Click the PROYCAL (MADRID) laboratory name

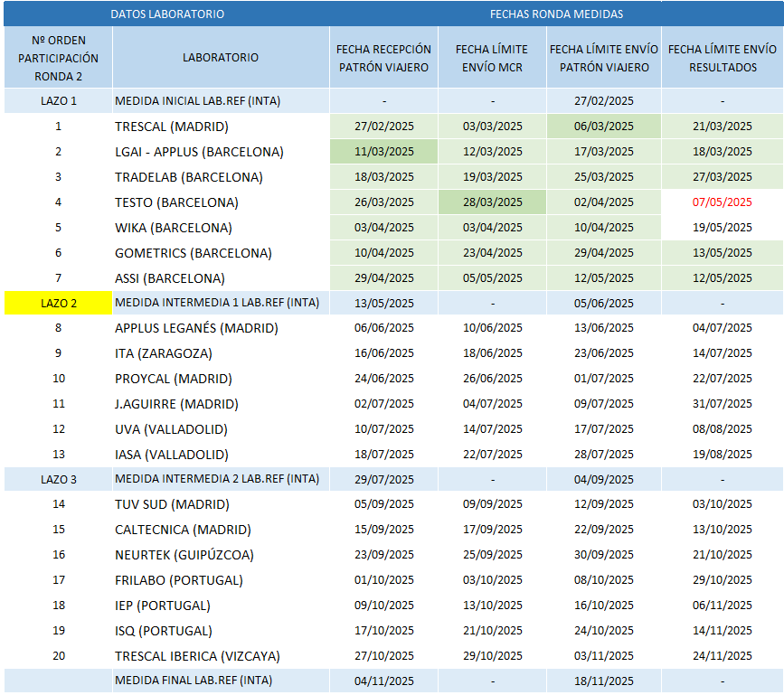pos(174,379)
